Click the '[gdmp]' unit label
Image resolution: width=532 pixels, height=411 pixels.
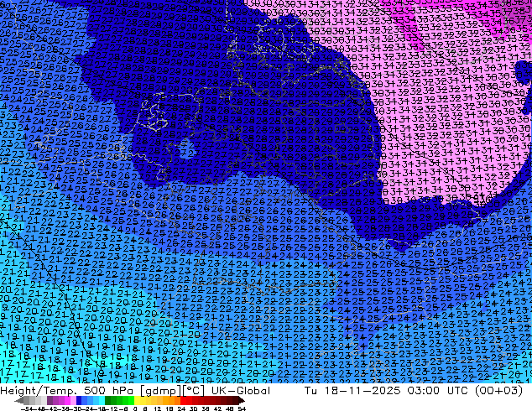click(x=160, y=391)
